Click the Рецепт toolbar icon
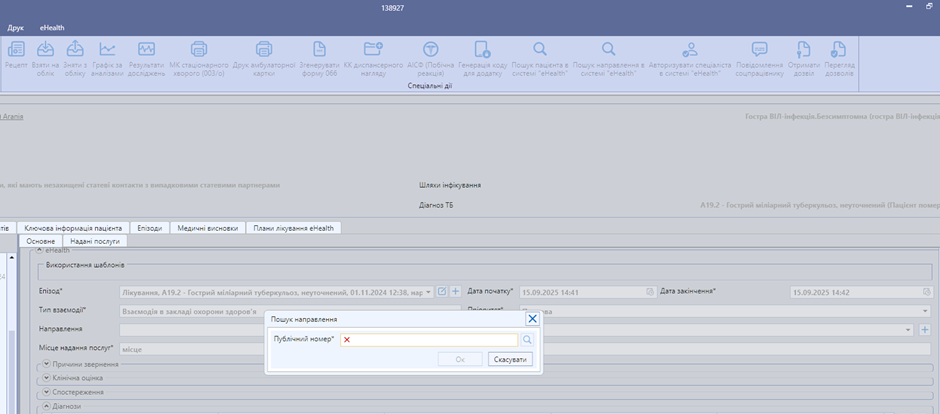The height and width of the screenshot is (414, 940). coord(16,50)
